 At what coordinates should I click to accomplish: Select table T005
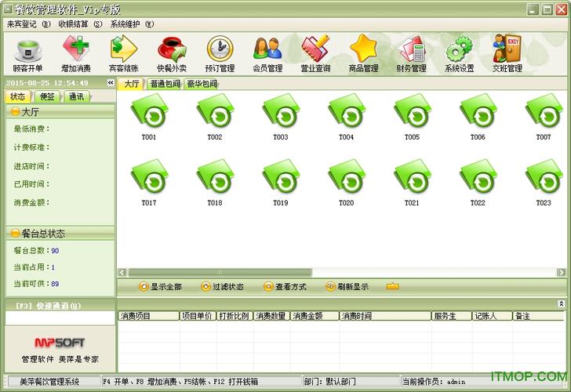click(412, 117)
